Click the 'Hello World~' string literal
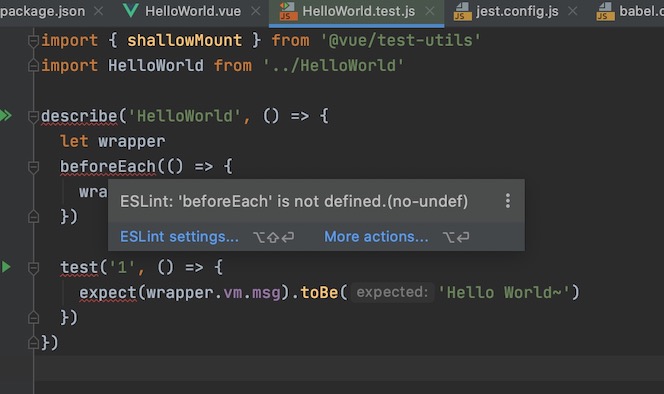664x394 pixels. pos(504,293)
